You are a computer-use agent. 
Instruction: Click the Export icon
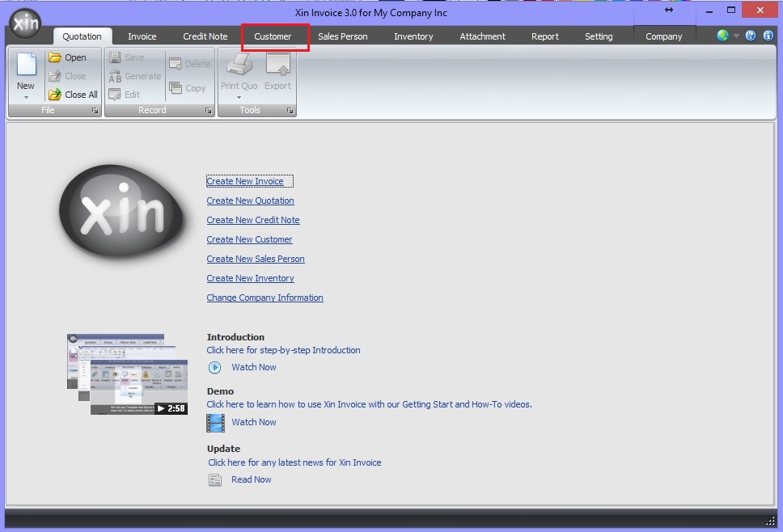point(277,64)
